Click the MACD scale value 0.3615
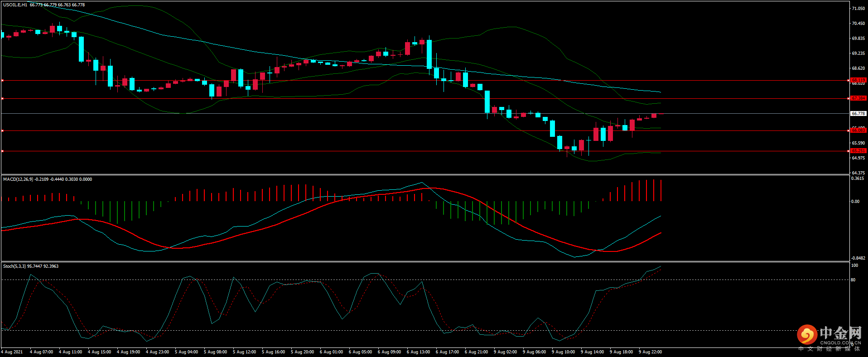The width and height of the screenshot is (868, 357). coord(858,178)
